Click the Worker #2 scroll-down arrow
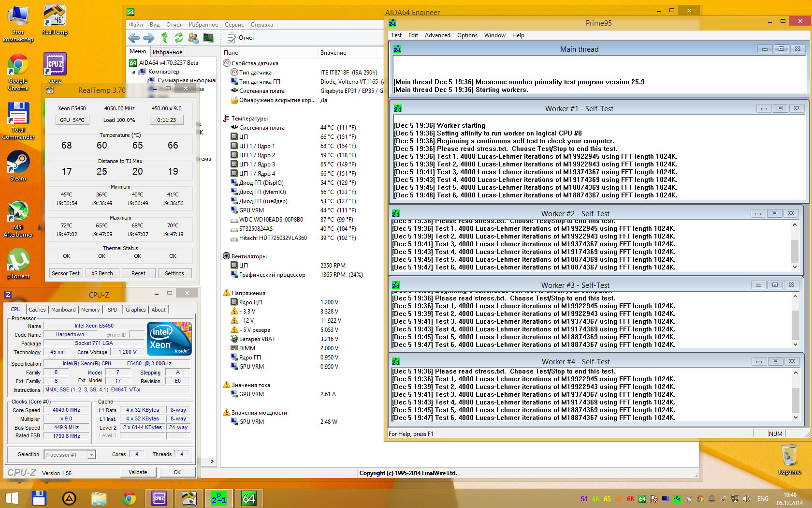 coord(795,267)
